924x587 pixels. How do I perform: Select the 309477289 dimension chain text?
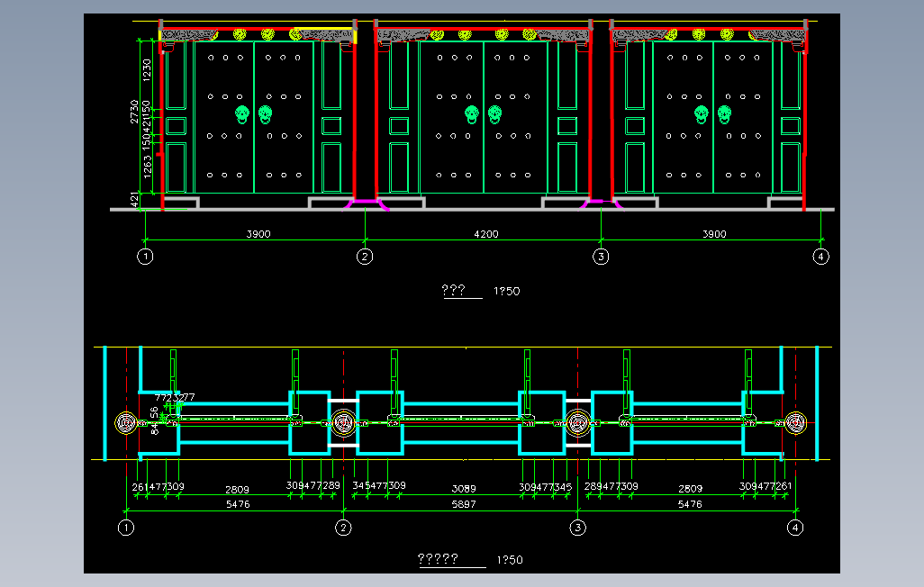click(x=313, y=485)
